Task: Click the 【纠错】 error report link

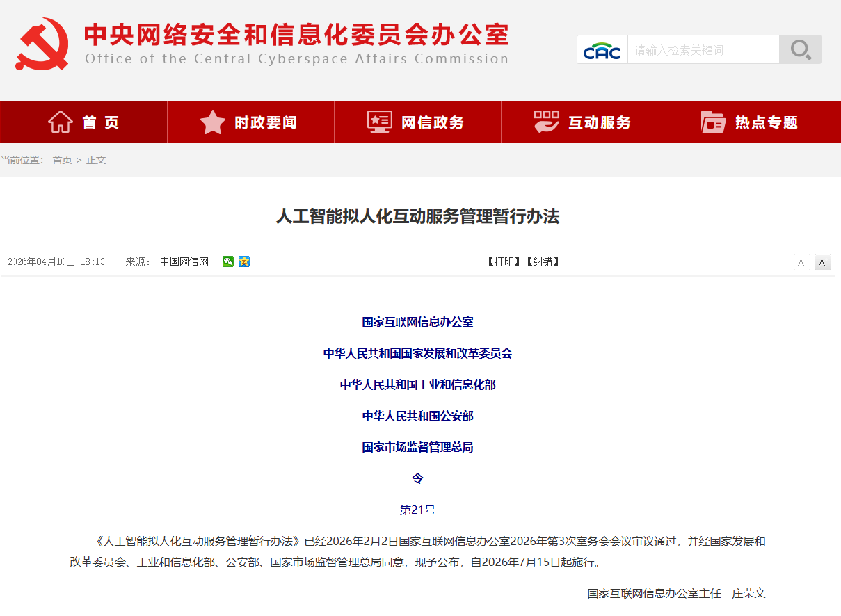Action: [542, 261]
